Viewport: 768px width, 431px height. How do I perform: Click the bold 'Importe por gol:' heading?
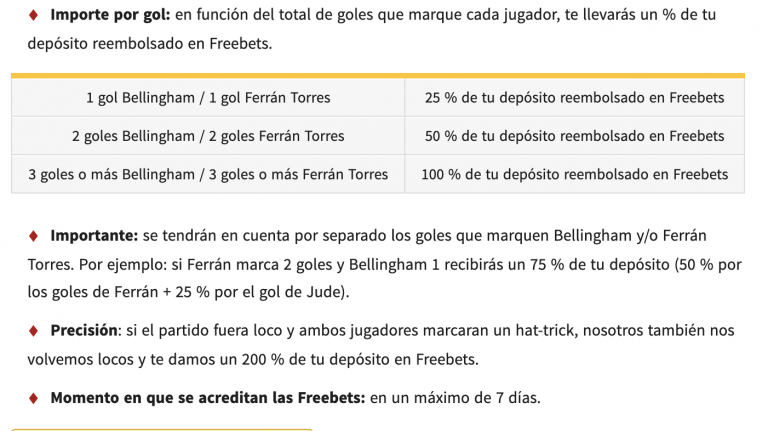[x=111, y=16]
